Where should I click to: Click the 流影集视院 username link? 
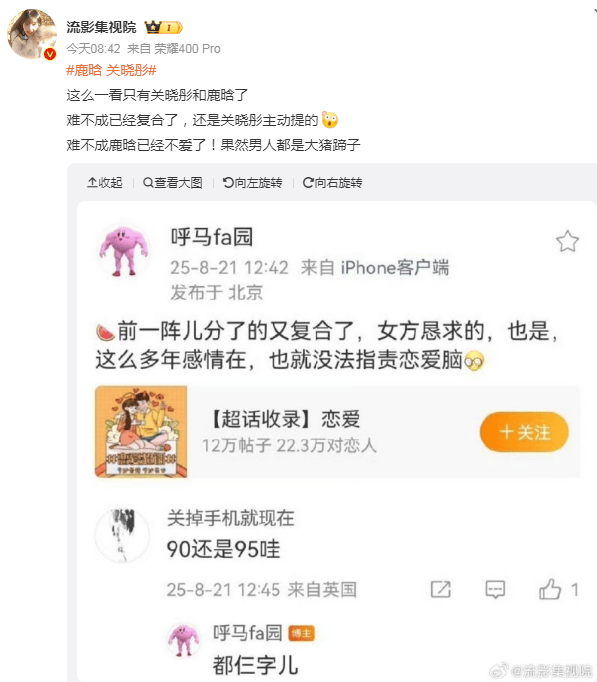pos(101,27)
